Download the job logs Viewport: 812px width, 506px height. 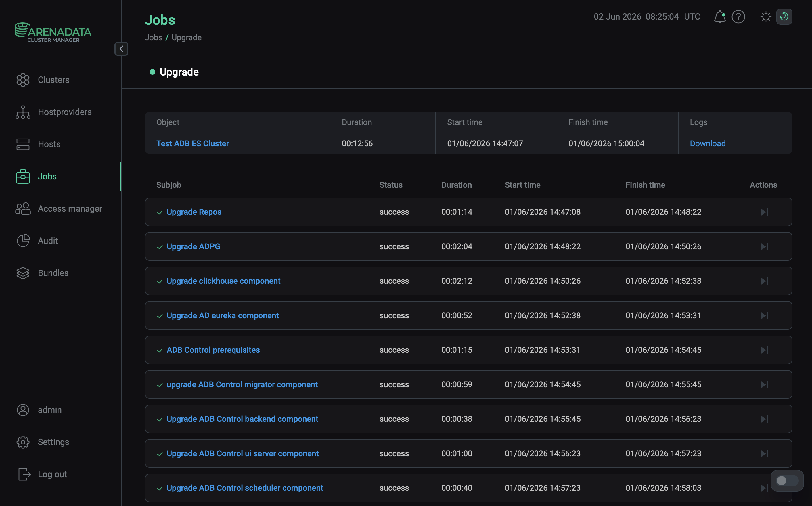pyautogui.click(x=708, y=143)
